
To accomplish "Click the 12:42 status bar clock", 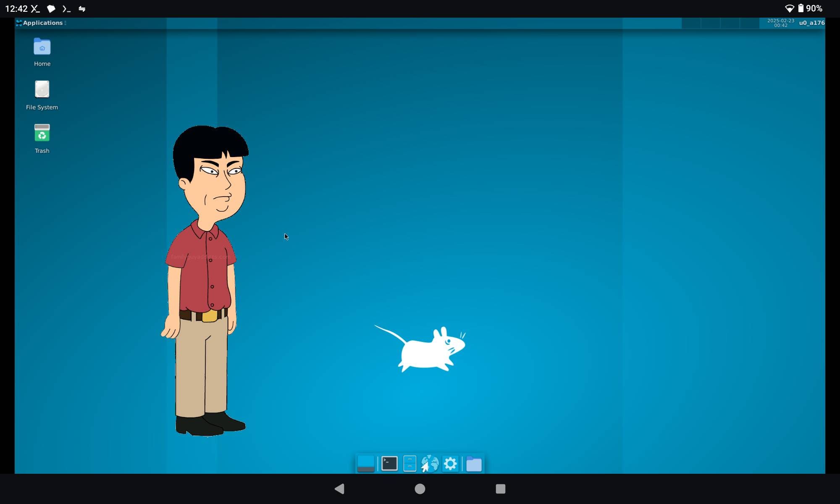I will point(16,8).
